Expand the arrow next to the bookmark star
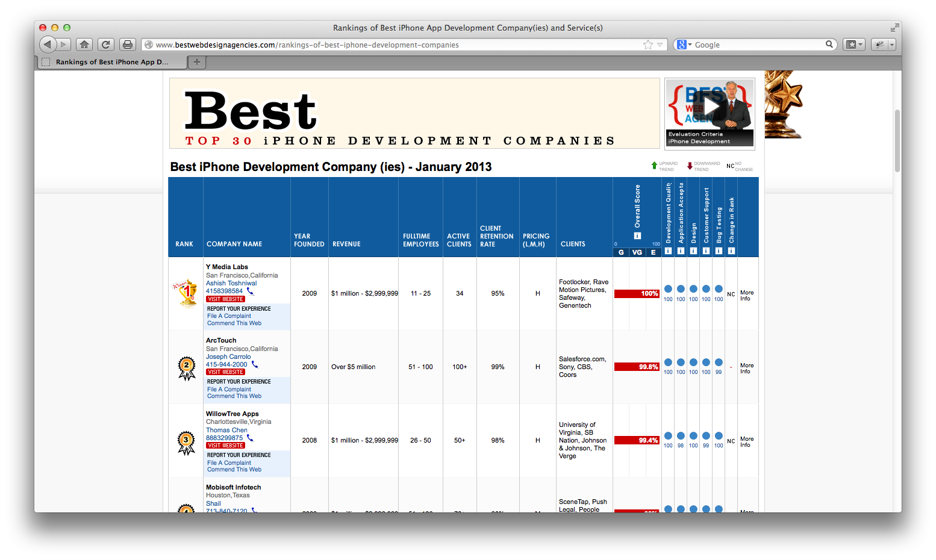Screen dimensions: 936x560 tap(660, 45)
